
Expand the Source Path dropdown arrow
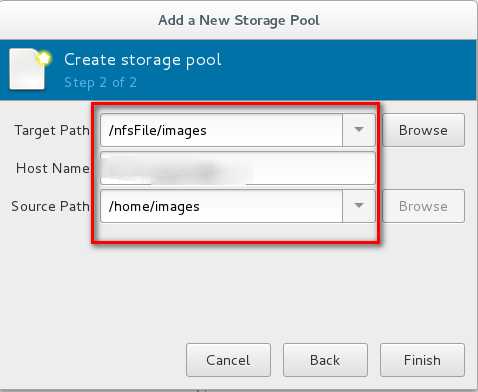click(x=359, y=206)
